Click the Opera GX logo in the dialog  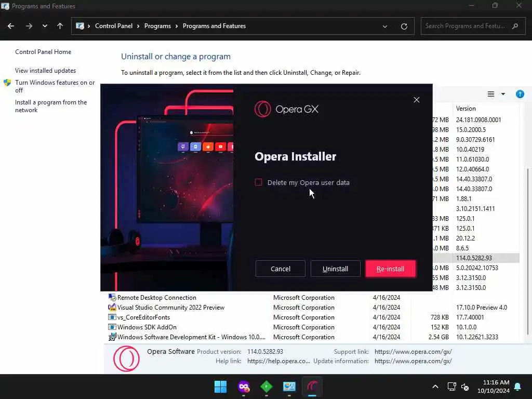pyautogui.click(x=286, y=109)
